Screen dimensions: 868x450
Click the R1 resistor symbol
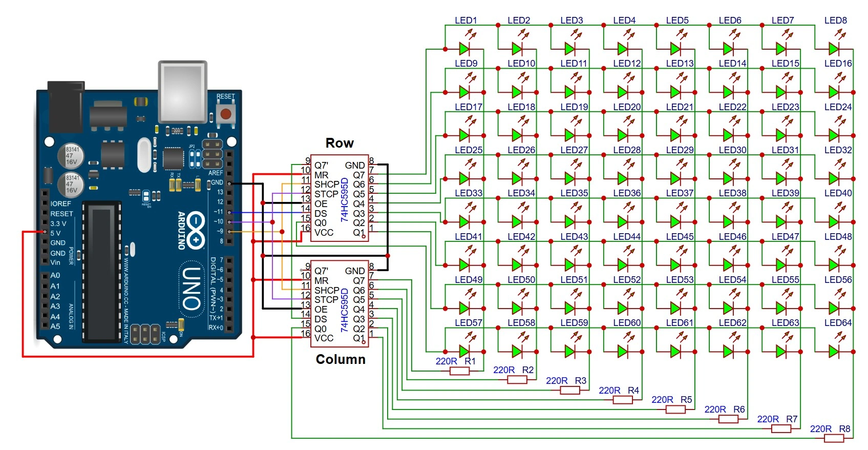click(x=459, y=371)
